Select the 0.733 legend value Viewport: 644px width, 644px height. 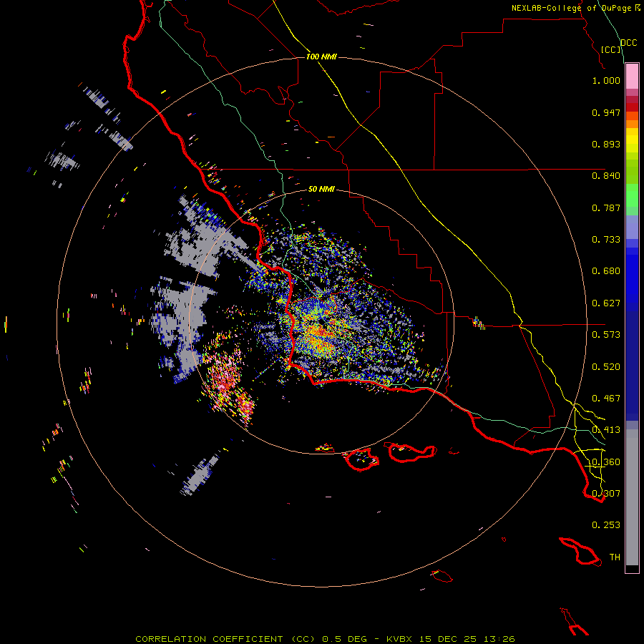[x=606, y=240]
